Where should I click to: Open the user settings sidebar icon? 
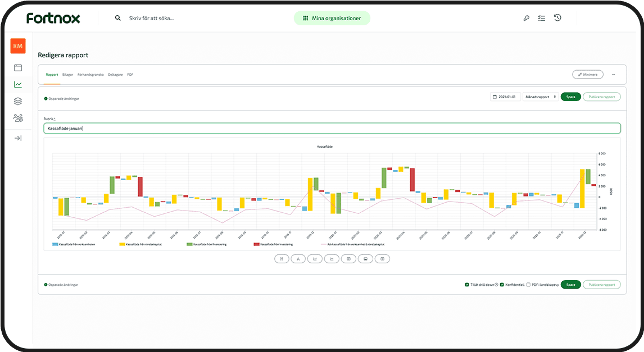(x=18, y=118)
